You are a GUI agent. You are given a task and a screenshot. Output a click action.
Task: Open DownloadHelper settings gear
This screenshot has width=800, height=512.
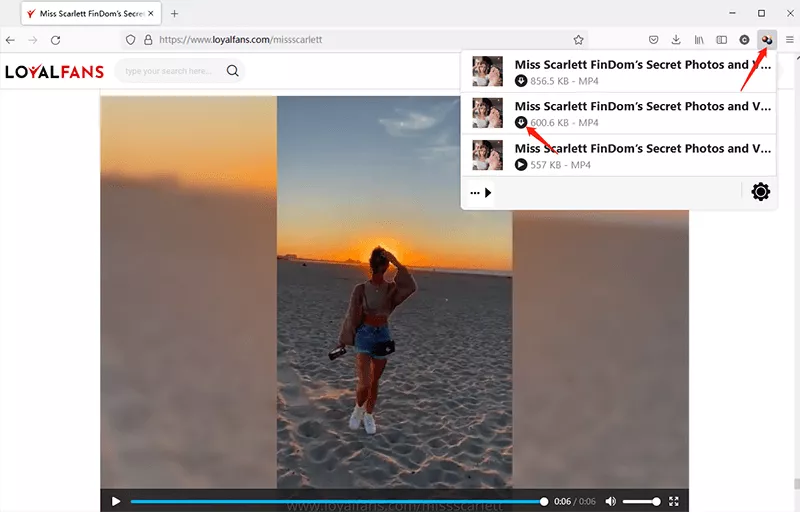point(760,192)
